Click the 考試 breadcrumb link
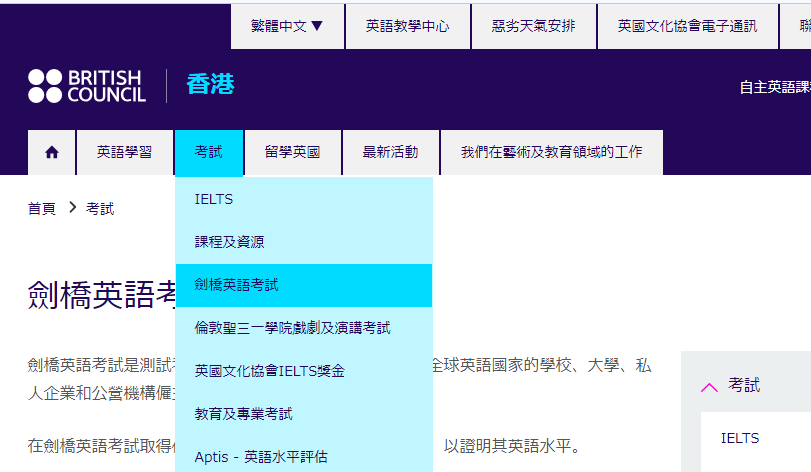 pos(100,208)
